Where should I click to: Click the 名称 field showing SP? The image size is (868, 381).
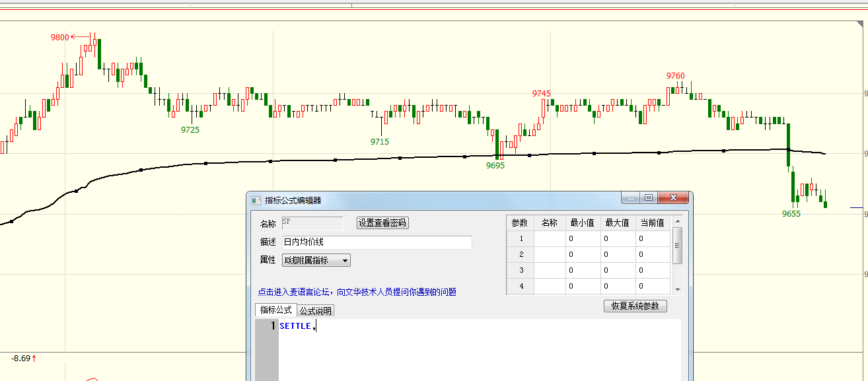coord(310,223)
